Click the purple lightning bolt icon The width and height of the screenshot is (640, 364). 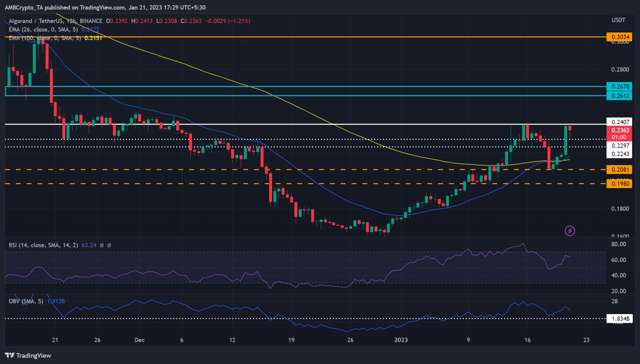[570, 231]
